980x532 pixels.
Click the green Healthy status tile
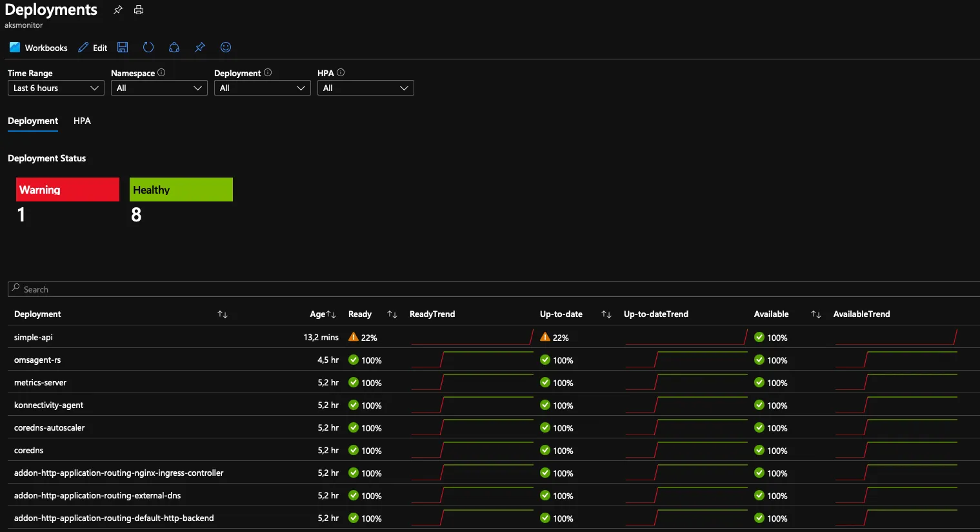(x=181, y=189)
